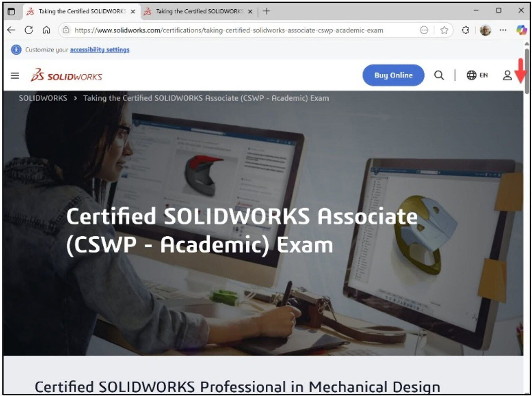This screenshot has height=396, width=532.
Task: Click the browser extensions puzzle icon
Action: click(x=465, y=30)
